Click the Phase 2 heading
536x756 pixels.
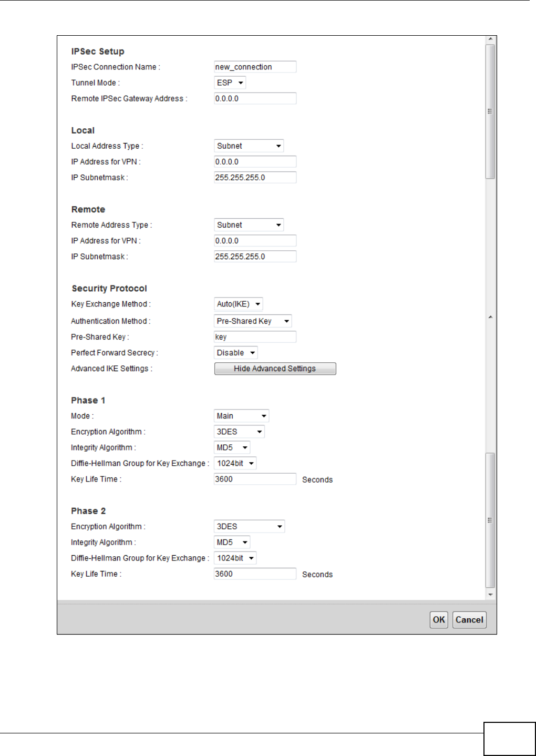[88, 511]
